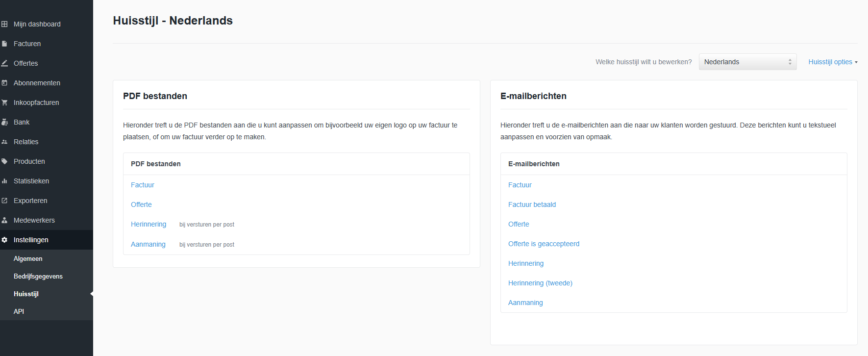
Task: Open the API settings submenu item
Action: 19,311
